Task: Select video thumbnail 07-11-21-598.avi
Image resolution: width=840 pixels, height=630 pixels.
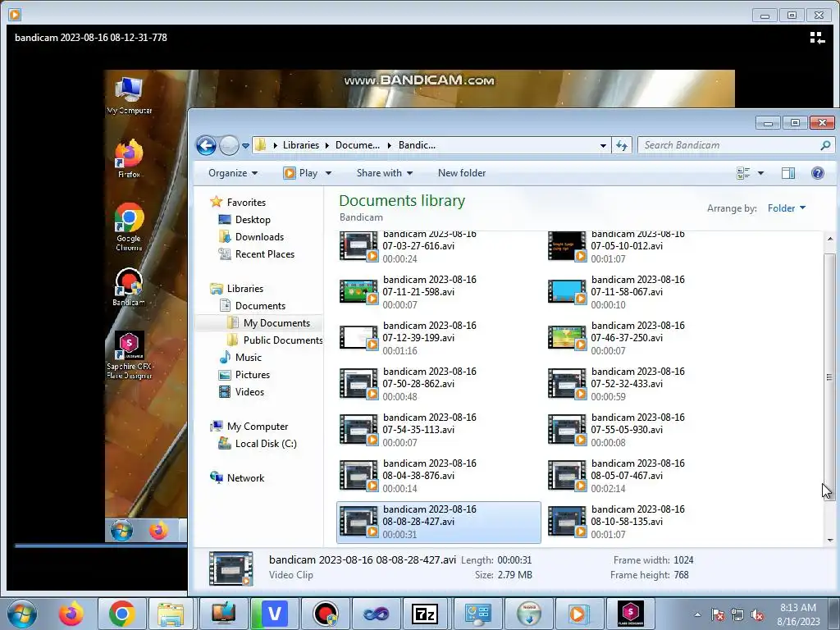Action: coord(359,292)
